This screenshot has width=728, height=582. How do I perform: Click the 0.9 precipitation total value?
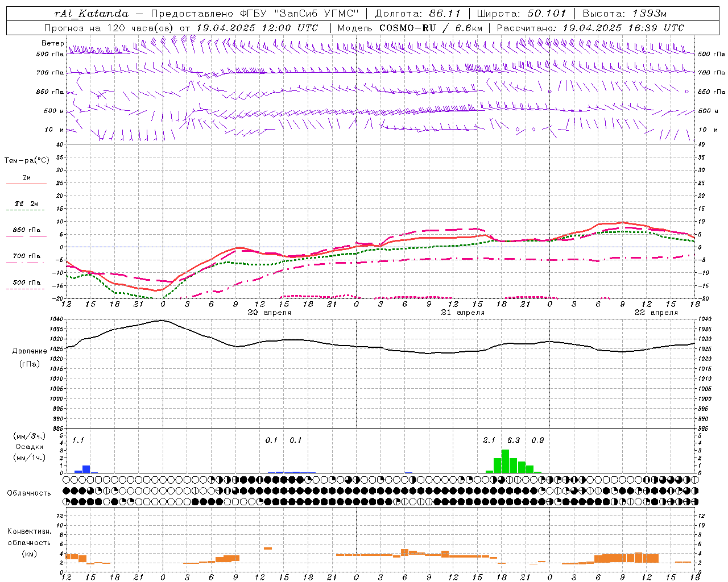click(537, 440)
